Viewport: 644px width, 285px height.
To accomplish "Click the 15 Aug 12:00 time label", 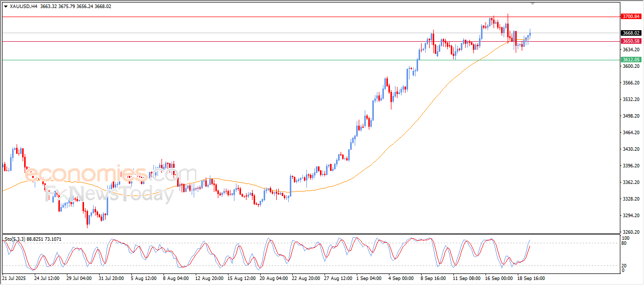I will [241, 278].
